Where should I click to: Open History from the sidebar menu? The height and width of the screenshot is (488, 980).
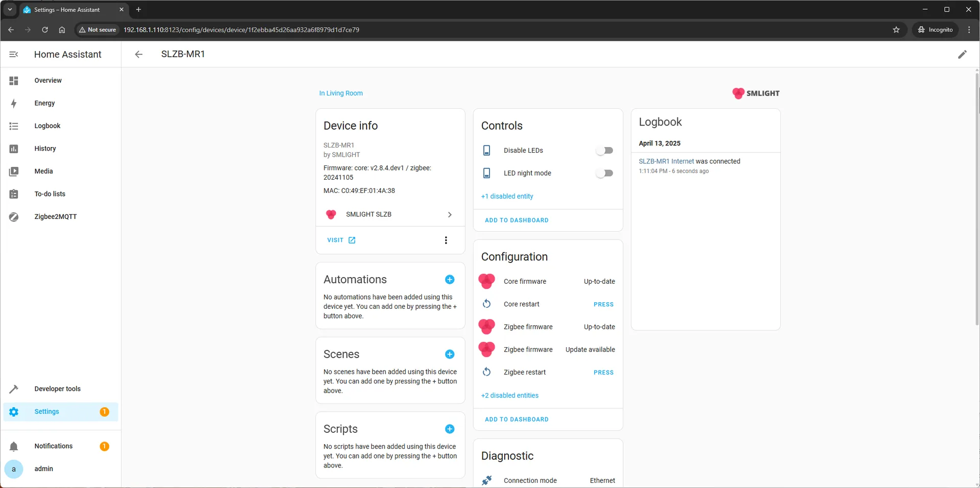14,149
